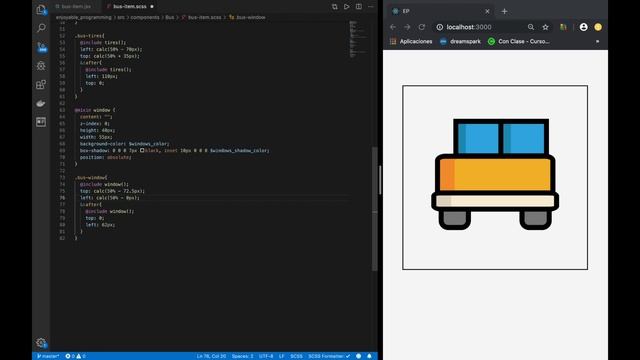Viewport: 640px width, 360px height.
Task: Click bus-item.scss in the breadcrumb path
Action: [204, 18]
